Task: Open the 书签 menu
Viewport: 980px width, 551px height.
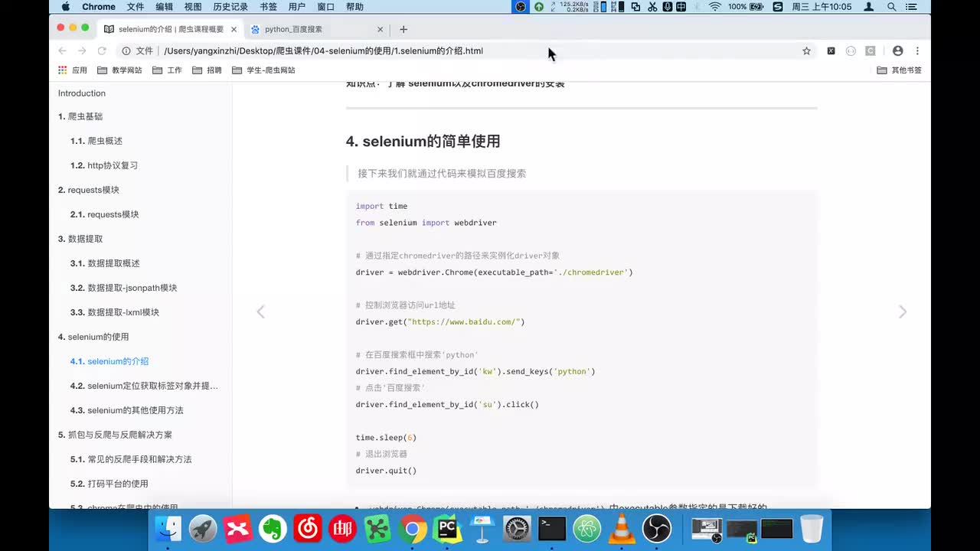Action: click(x=269, y=6)
